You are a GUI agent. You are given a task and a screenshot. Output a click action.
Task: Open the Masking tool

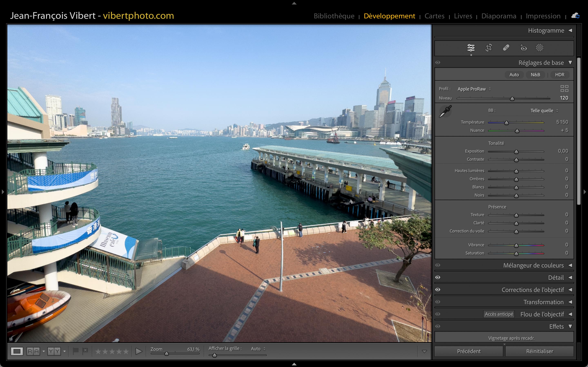[539, 48]
